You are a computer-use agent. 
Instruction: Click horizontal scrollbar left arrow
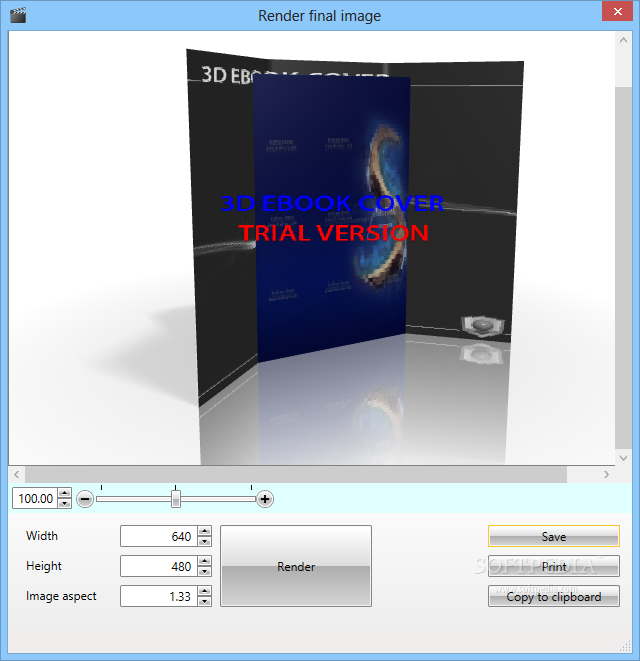16,474
